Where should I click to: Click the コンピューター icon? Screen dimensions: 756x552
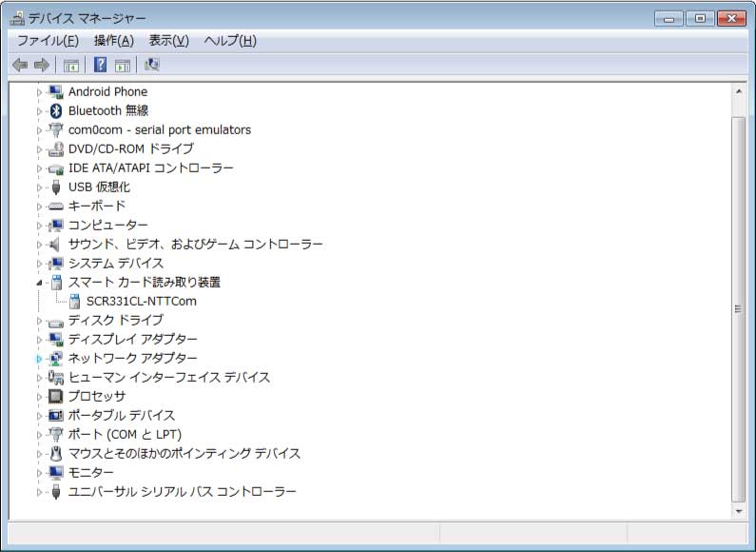[x=56, y=226]
